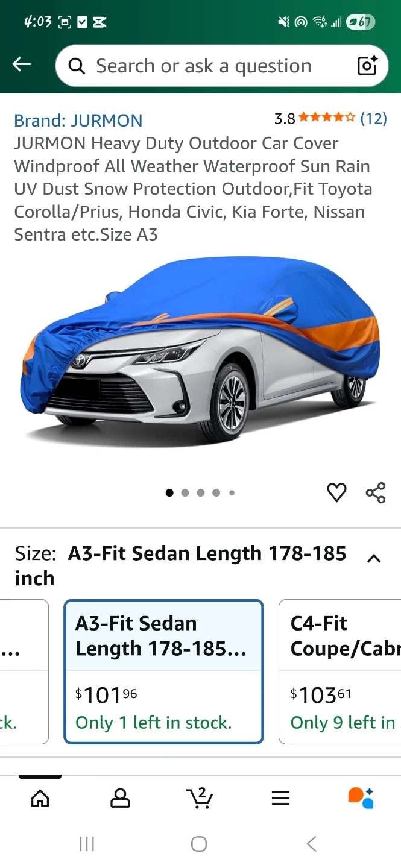Open the Home tab
The height and width of the screenshot is (868, 401).
40,798
